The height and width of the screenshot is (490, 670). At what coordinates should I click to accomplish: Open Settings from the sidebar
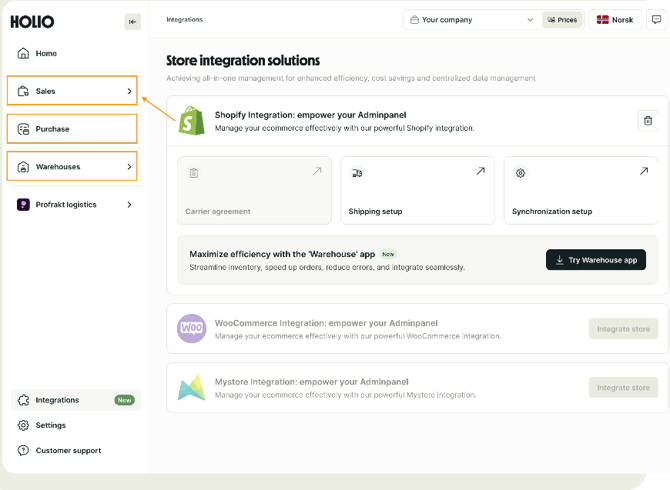[x=50, y=425]
